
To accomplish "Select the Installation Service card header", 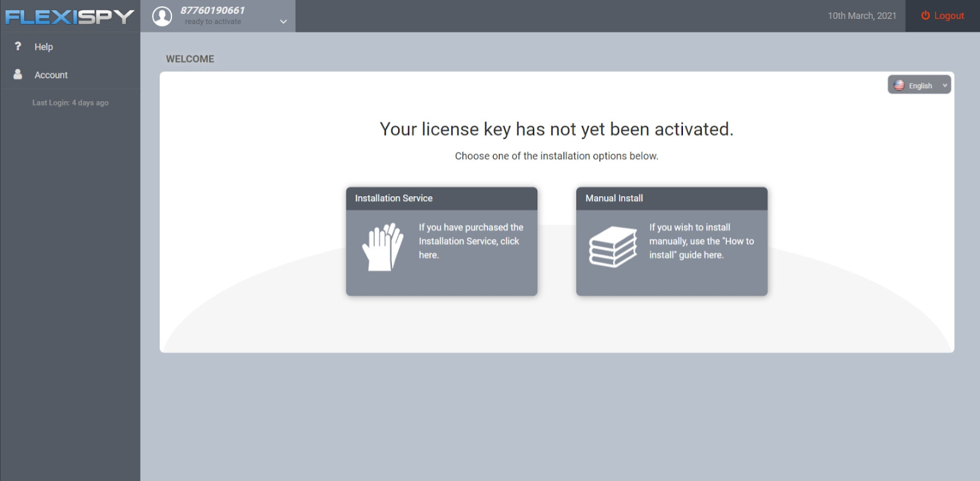I will (x=441, y=199).
